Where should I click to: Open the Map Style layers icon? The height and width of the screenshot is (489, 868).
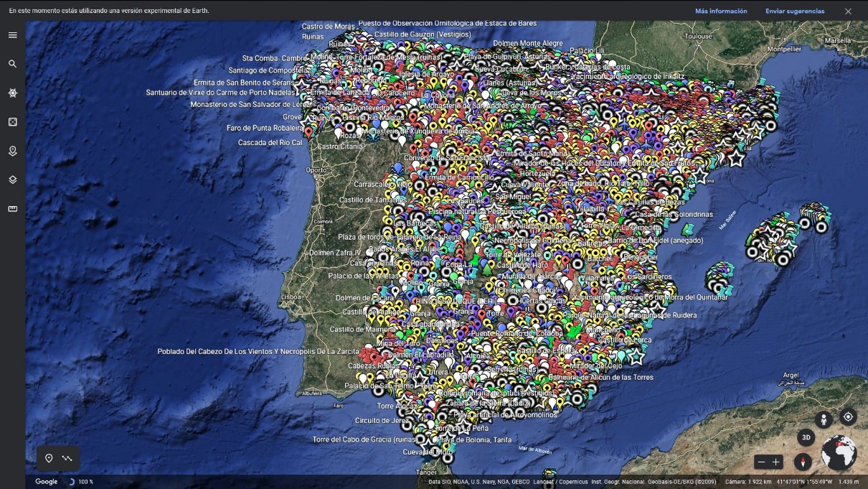point(12,180)
